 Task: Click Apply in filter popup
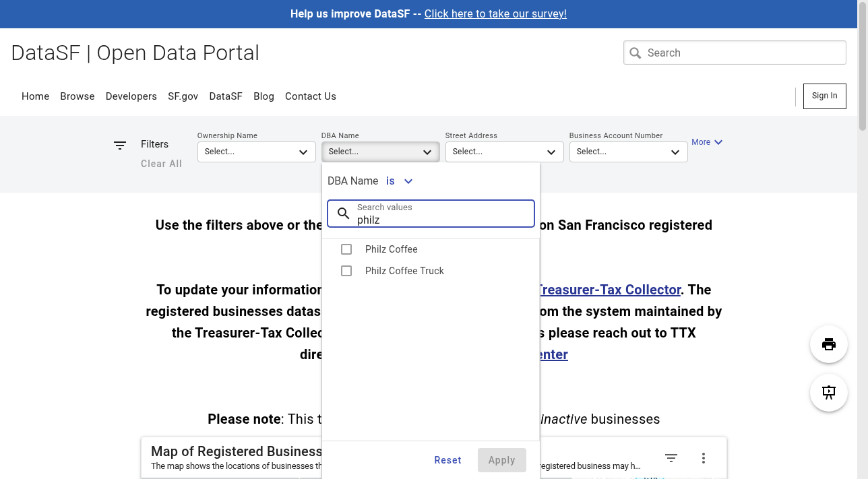(x=501, y=460)
